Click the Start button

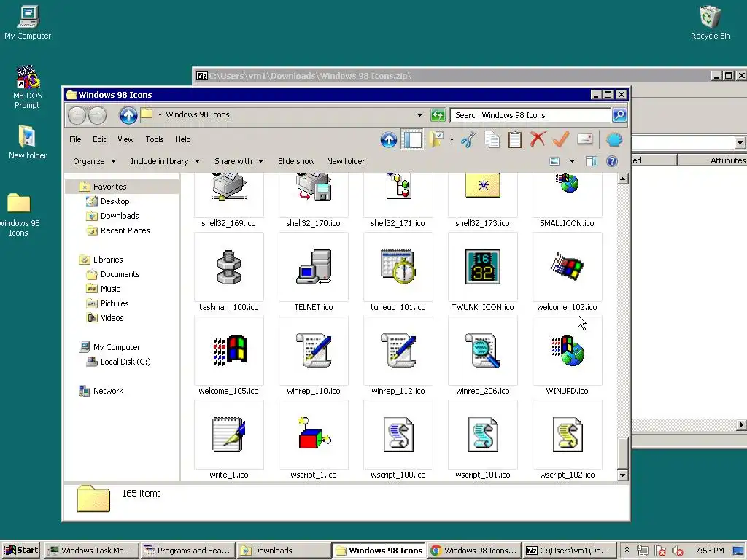21,551
